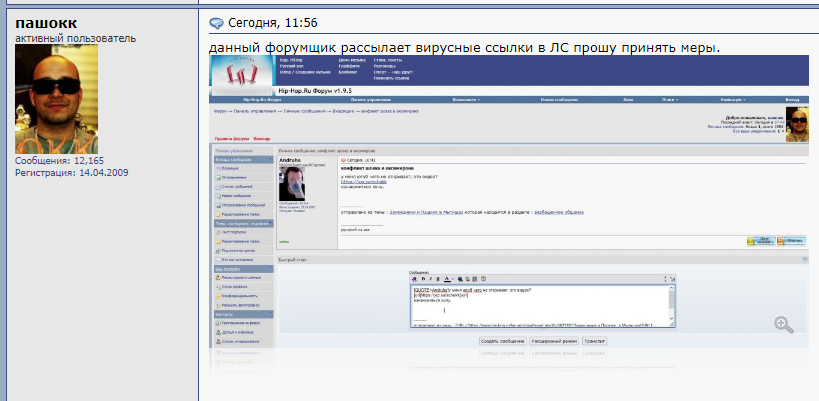Click Выход in the embedded forum navbar
819x401 pixels.
[x=792, y=99]
